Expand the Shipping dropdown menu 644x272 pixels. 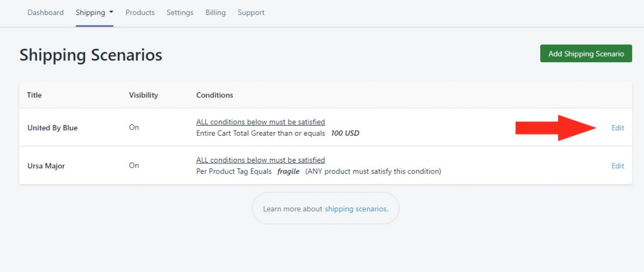click(94, 13)
